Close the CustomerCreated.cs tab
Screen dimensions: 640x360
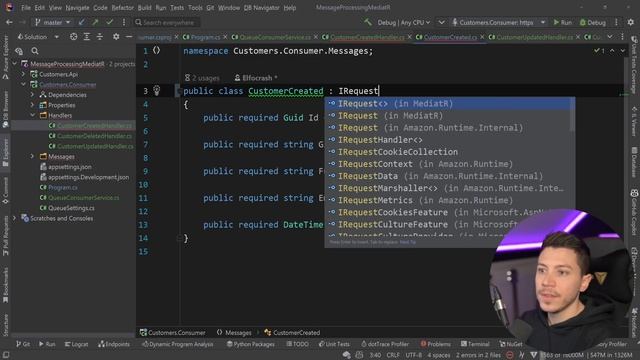click(482, 37)
